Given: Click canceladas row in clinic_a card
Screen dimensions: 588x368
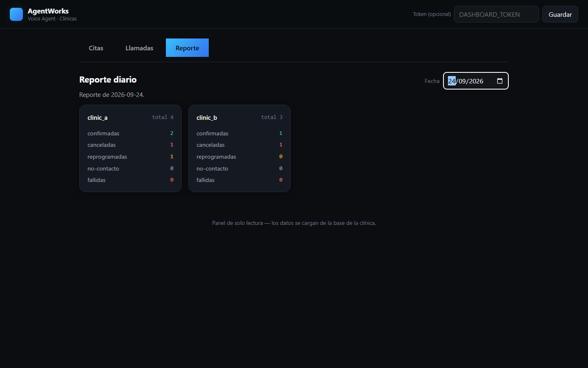Looking at the screenshot, I should (x=130, y=145).
